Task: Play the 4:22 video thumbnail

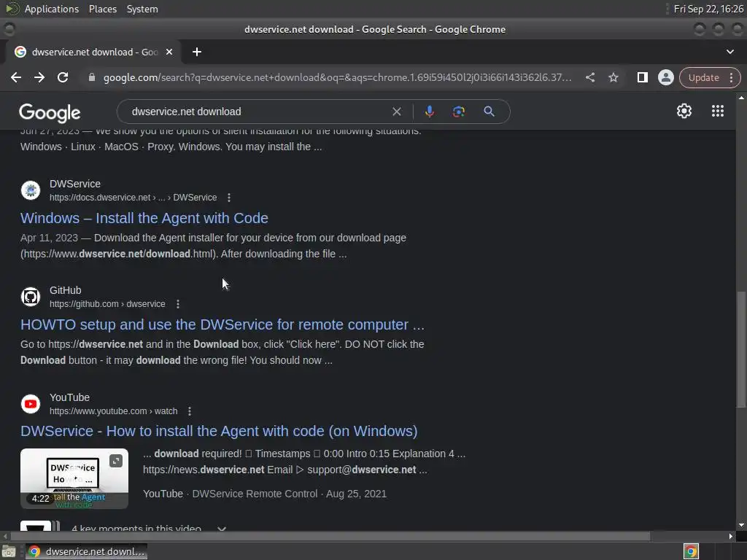Action: tap(74, 478)
